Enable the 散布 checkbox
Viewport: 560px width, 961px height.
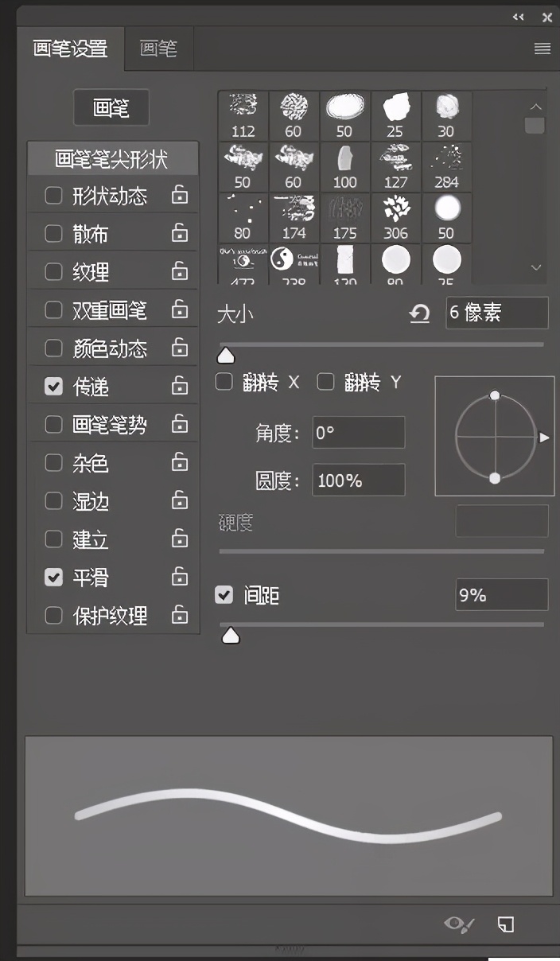point(53,233)
